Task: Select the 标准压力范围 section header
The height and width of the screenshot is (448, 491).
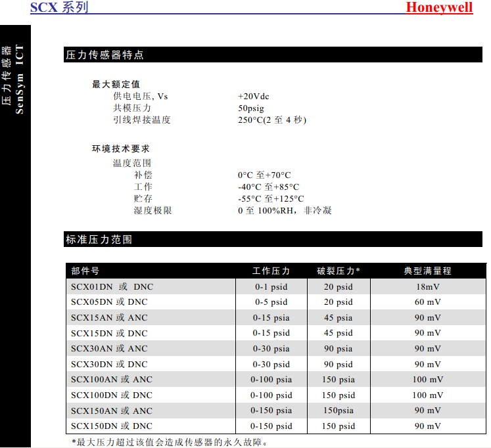Action: pos(273,239)
